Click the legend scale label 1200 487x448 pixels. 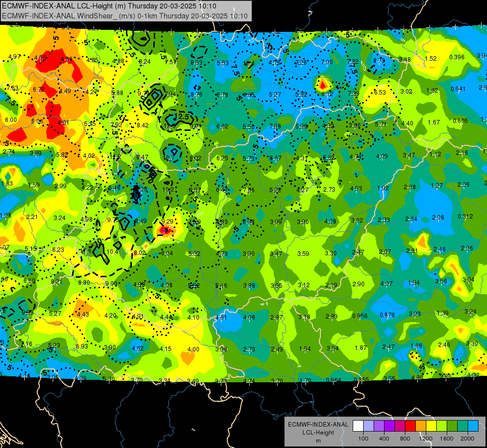pos(426,439)
